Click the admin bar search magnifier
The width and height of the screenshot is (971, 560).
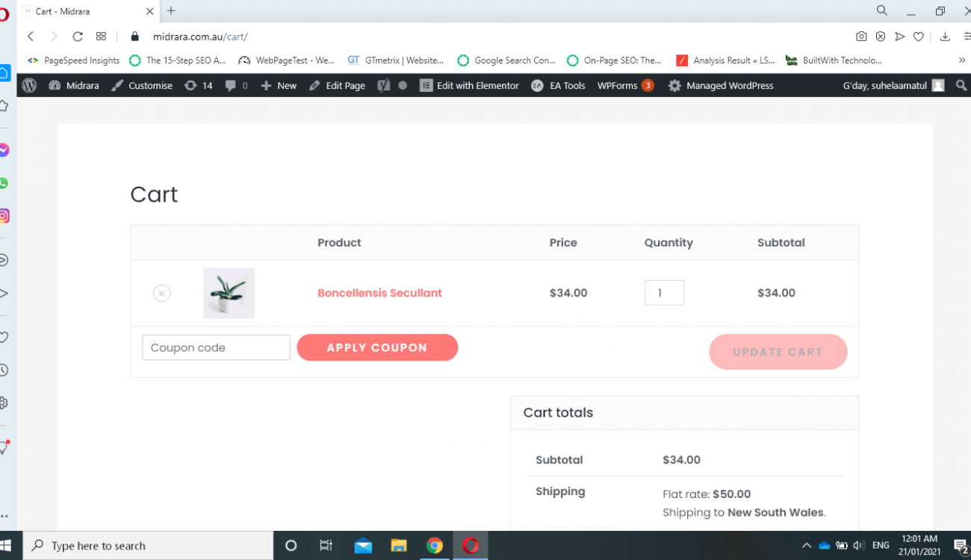point(961,86)
